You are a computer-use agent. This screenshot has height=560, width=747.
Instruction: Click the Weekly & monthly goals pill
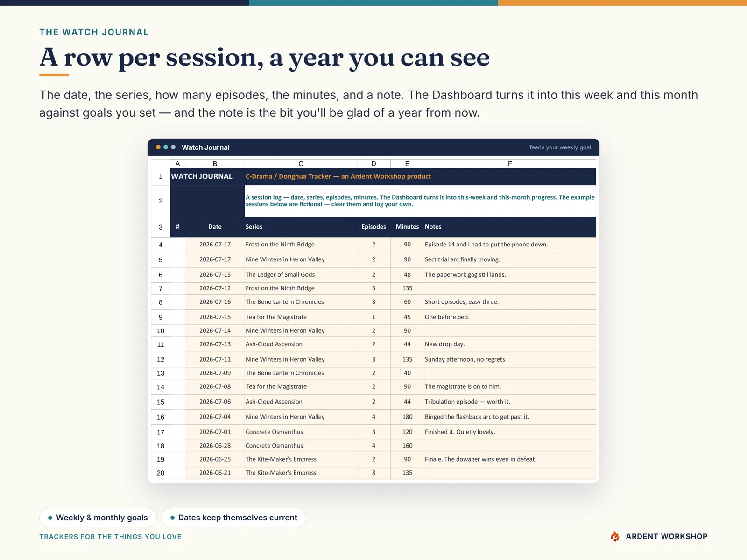[x=98, y=518]
